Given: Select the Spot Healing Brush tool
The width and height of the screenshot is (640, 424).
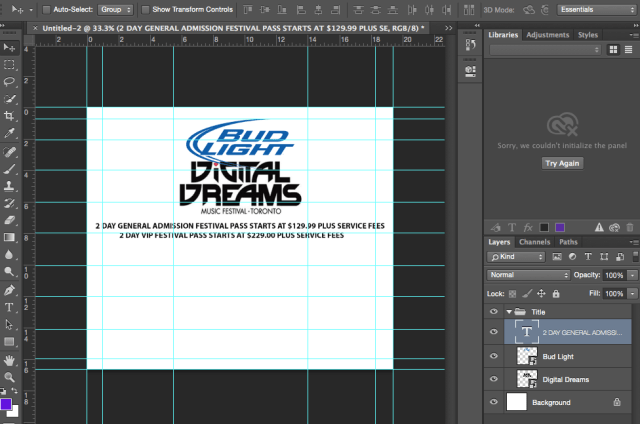Looking at the screenshot, I should coord(9,152).
